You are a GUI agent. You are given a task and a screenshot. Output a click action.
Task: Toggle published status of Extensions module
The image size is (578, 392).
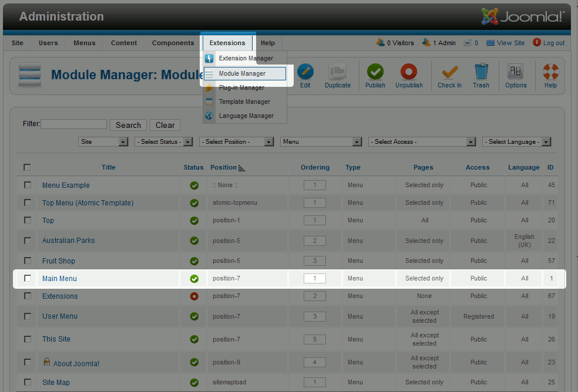point(194,296)
